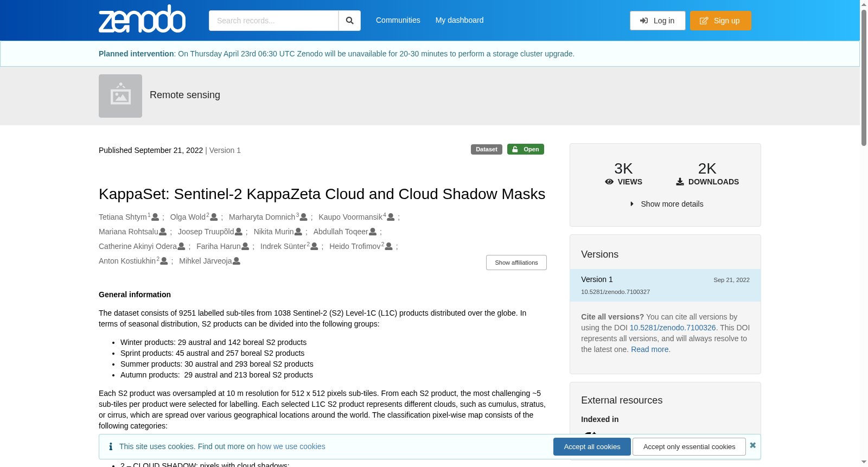Click author name Heido Trofimov

point(355,246)
